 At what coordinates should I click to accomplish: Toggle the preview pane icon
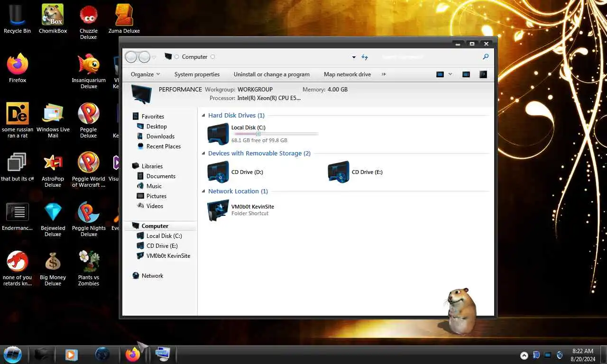click(466, 74)
